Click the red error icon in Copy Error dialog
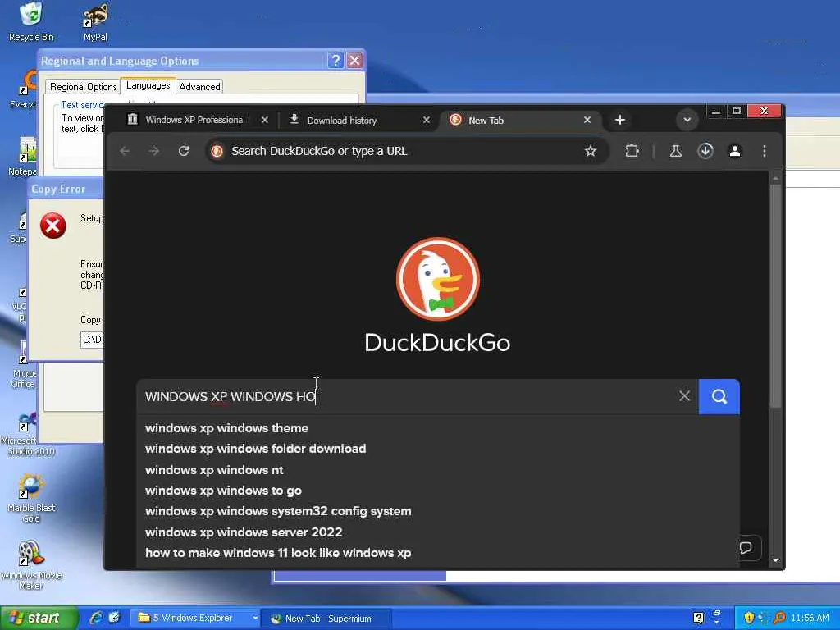840x630 pixels. 53,225
